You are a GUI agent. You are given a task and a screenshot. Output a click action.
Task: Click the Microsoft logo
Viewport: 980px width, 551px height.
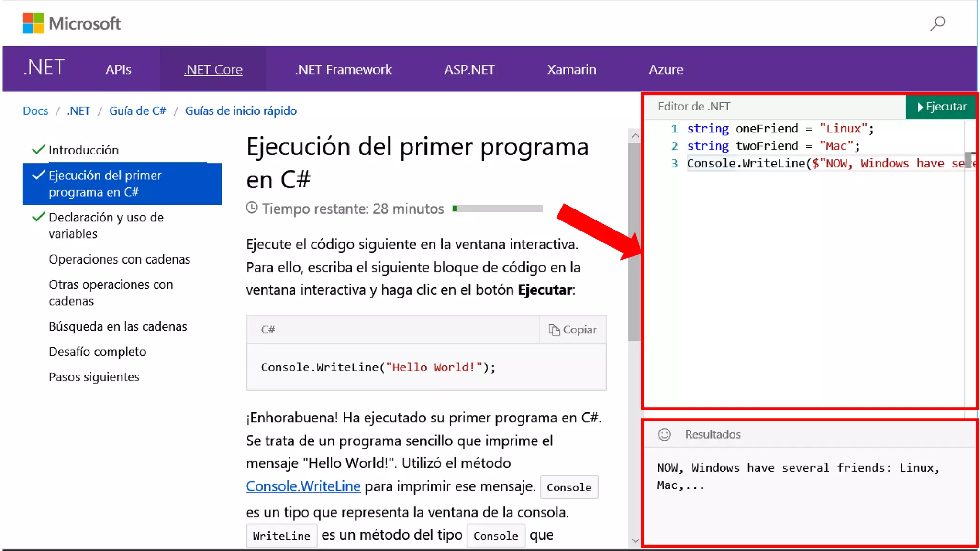tap(72, 23)
